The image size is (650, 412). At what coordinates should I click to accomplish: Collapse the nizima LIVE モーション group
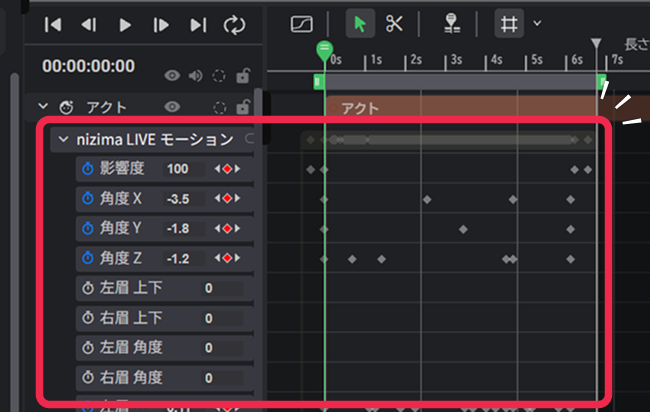tap(64, 139)
